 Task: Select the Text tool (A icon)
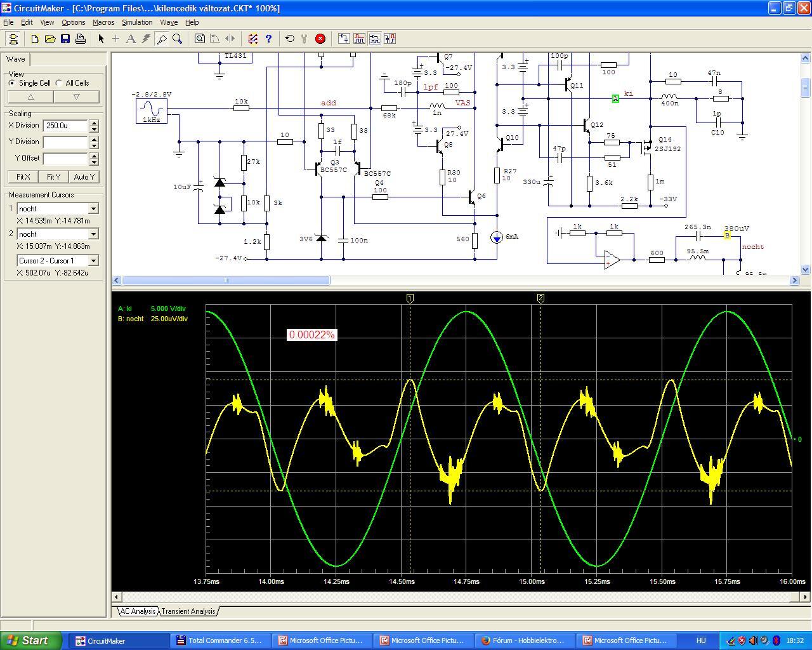point(131,39)
